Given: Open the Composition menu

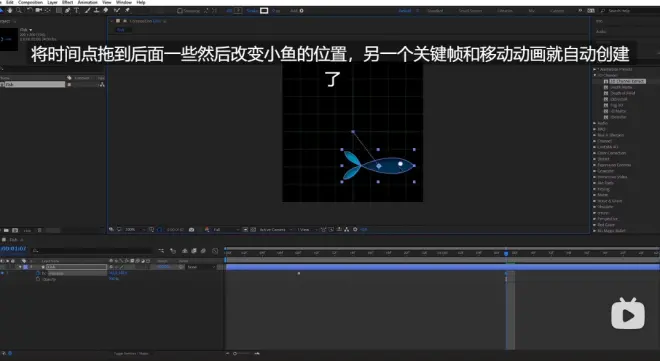Looking at the screenshot, I should tap(30, 2).
